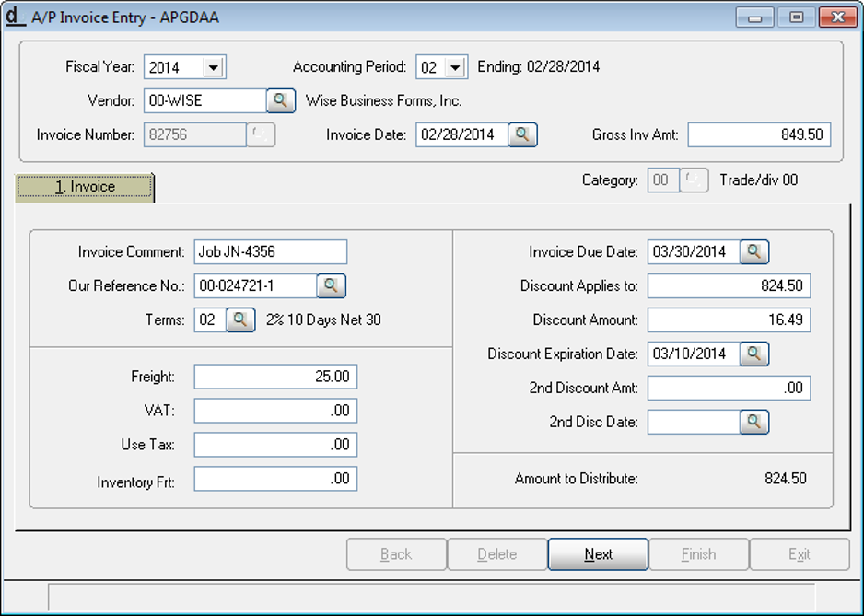Open the Invoice Date lookup icon
The height and width of the screenshot is (616, 864).
522,135
